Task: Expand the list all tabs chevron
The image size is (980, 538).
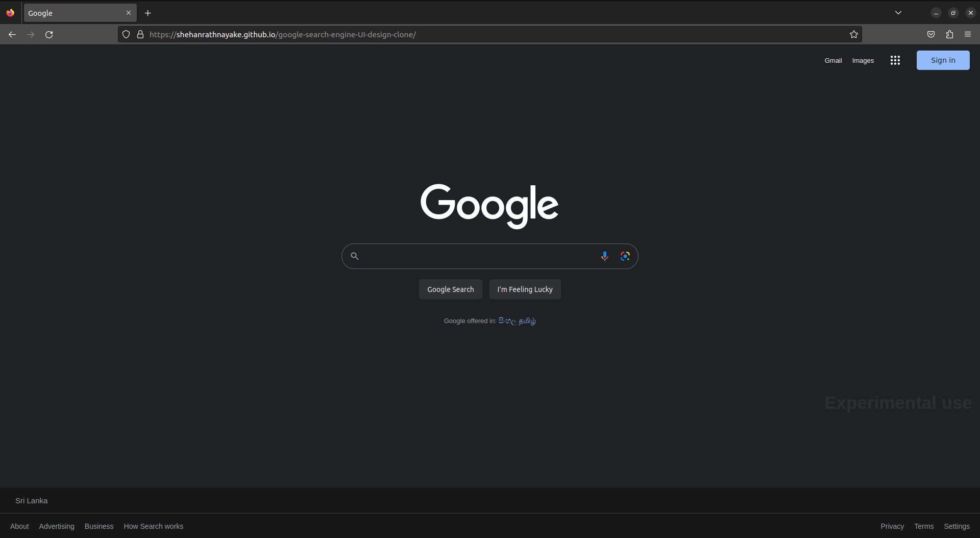Action: pyautogui.click(x=898, y=13)
